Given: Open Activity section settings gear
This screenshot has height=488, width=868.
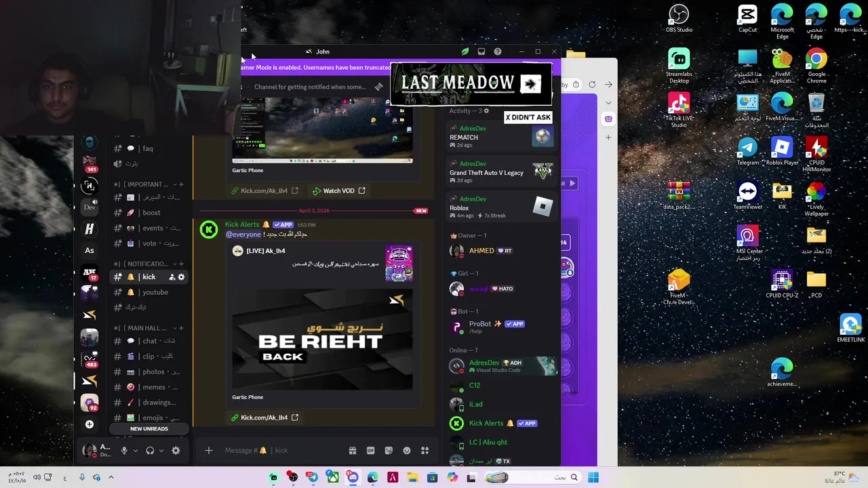Looking at the screenshot, I should 486,110.
